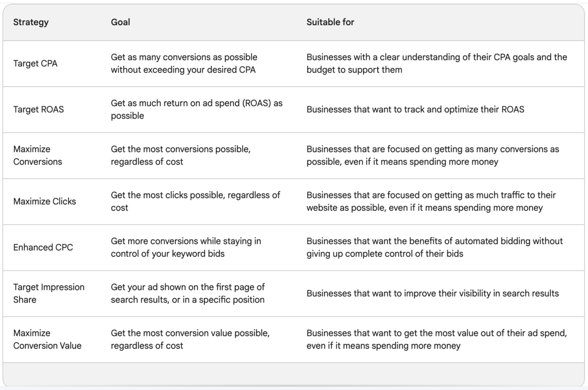Click the Suitable for column header
588x390 pixels.
[330, 22]
